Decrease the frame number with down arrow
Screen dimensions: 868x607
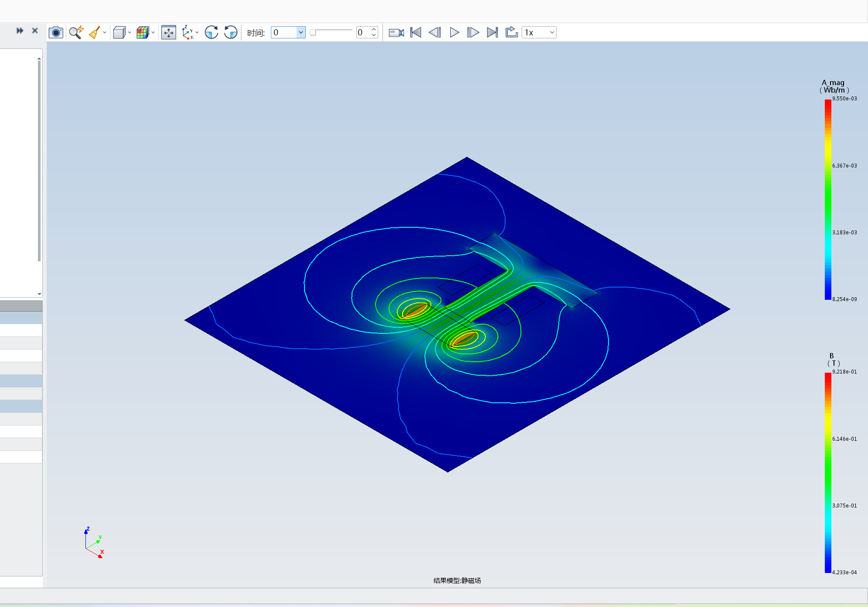coord(374,35)
